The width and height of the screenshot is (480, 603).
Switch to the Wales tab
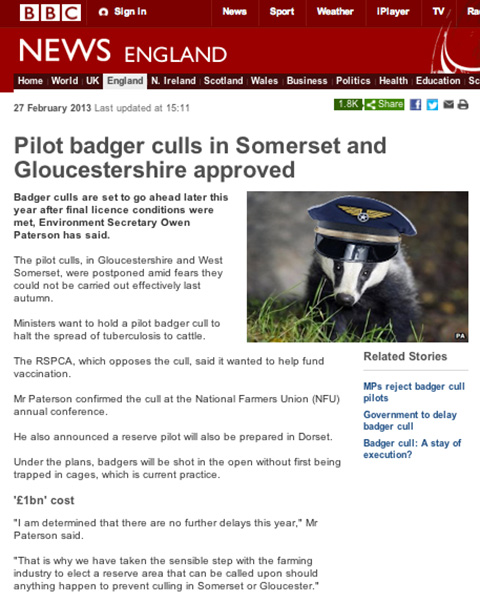pos(264,81)
